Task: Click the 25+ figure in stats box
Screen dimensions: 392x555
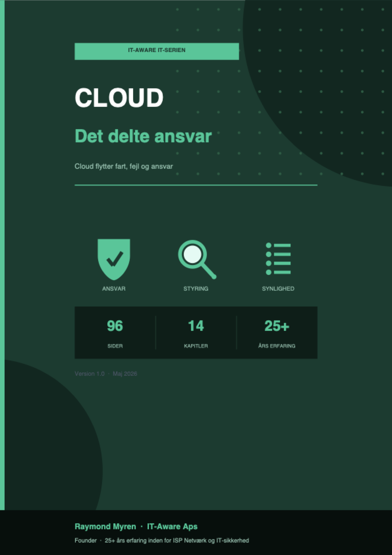Action: (277, 326)
